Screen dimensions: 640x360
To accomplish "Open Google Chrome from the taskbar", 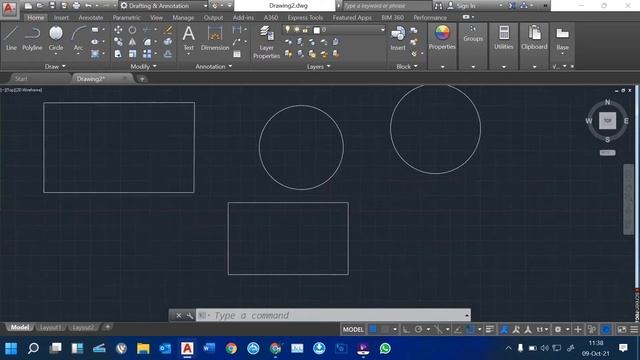I will 231,348.
